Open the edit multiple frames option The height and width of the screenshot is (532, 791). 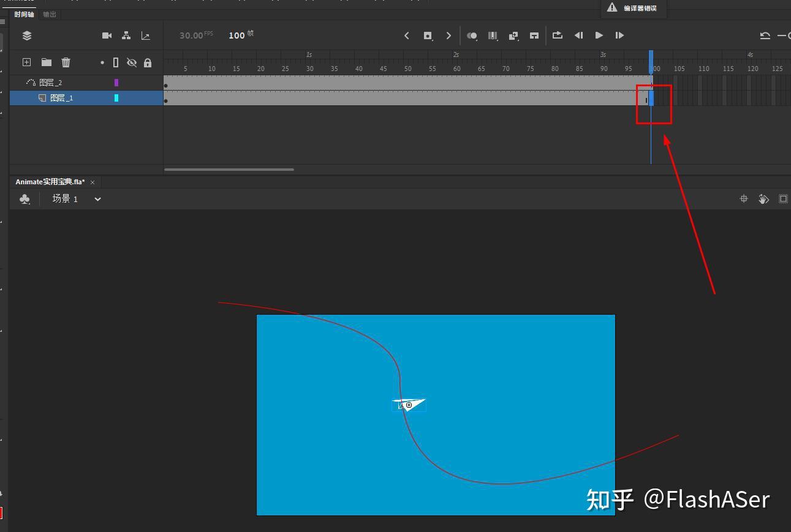pyautogui.click(x=493, y=36)
